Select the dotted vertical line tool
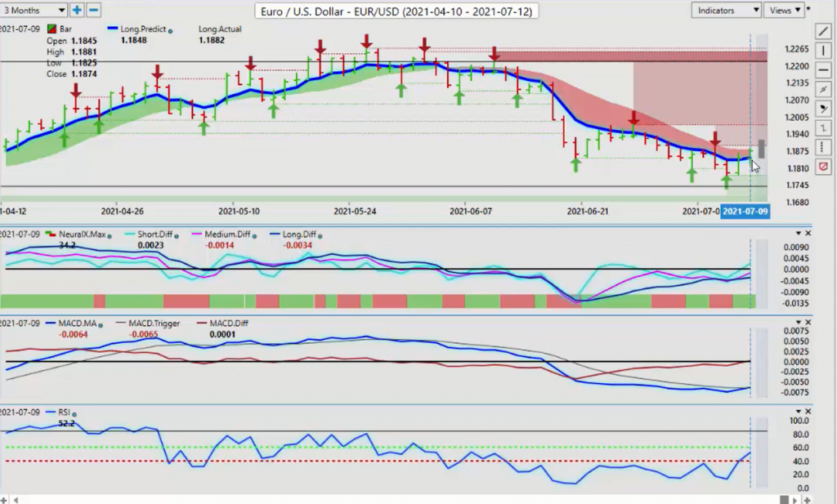Viewport: 837px width, 504px height. (824, 147)
